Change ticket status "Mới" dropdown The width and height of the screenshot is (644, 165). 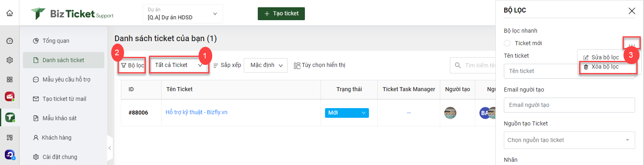click(347, 113)
